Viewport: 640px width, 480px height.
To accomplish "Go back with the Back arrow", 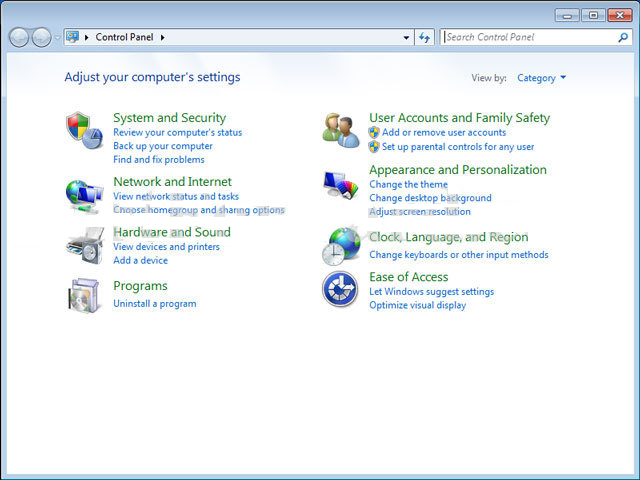I will (x=19, y=38).
